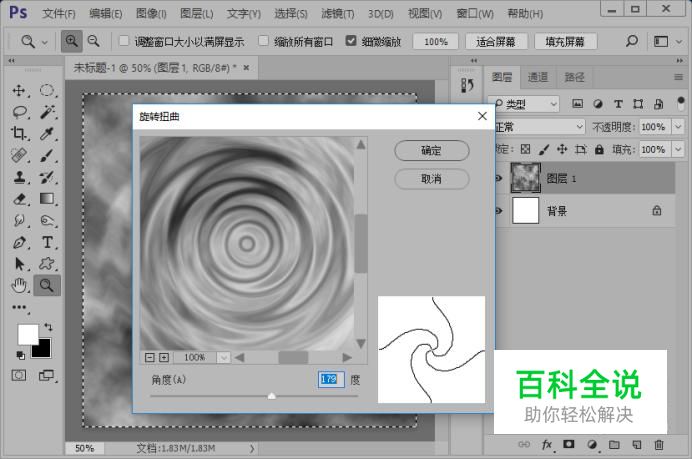Select the Healing Brush tool
This screenshot has width=692, height=459.
tap(19, 155)
